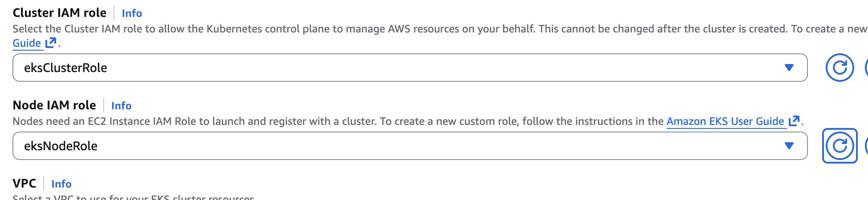Click external-link icon beside Guide link

click(x=51, y=43)
